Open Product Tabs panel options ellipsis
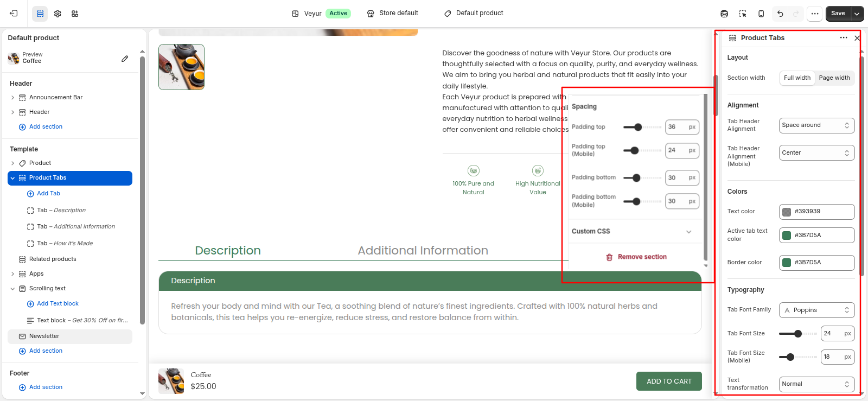The width and height of the screenshot is (868, 401). click(x=844, y=38)
